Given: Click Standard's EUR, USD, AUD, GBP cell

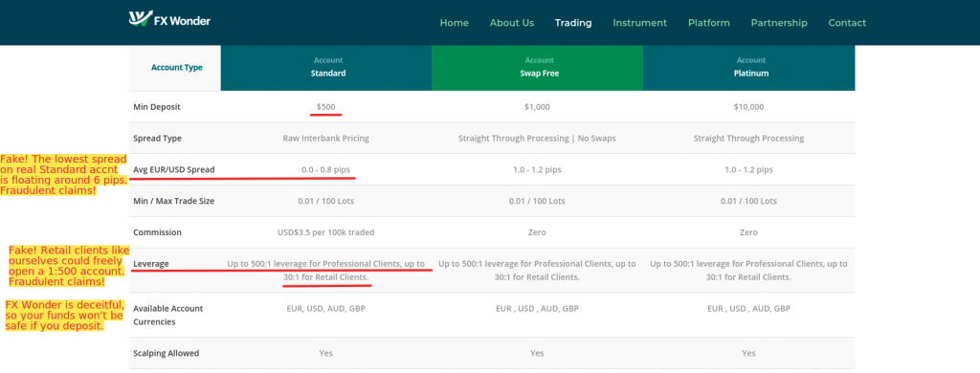Looking at the screenshot, I should [x=326, y=309].
